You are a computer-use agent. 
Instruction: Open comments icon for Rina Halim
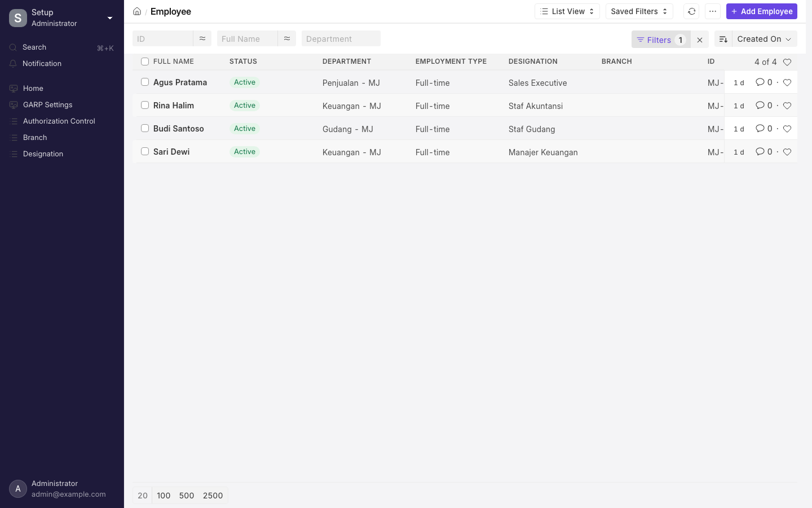pos(760,106)
